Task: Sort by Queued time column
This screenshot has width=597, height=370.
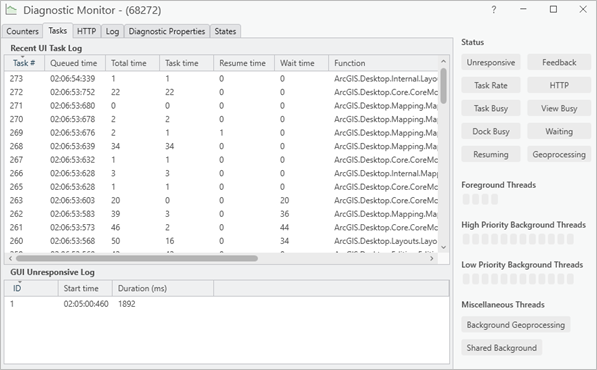Action: pyautogui.click(x=75, y=63)
